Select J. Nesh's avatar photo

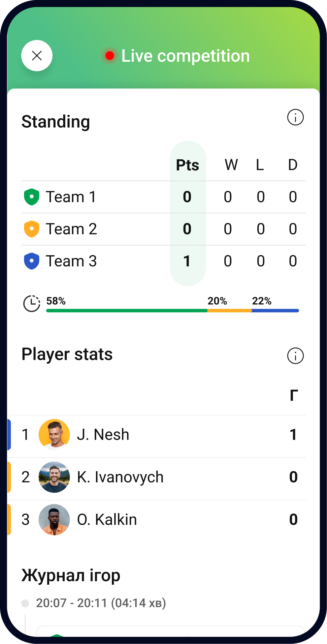[54, 434]
